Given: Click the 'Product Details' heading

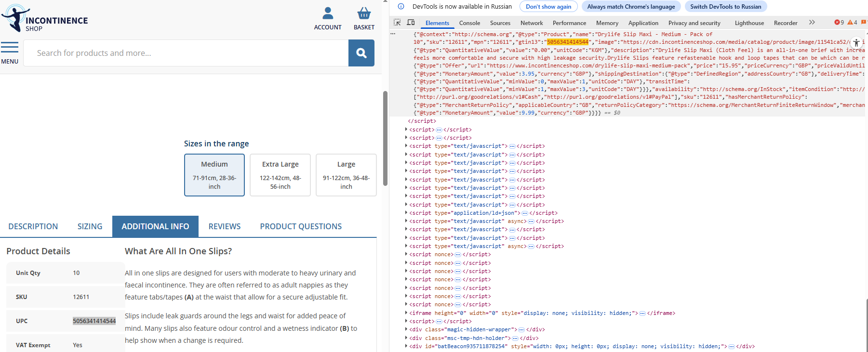Looking at the screenshot, I should (38, 251).
